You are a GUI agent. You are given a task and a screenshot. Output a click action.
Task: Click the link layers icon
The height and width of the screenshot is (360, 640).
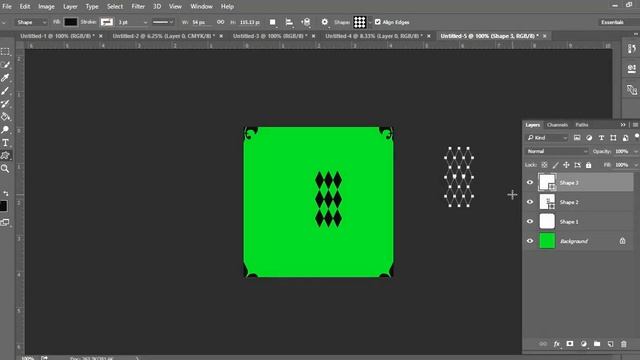543,344
